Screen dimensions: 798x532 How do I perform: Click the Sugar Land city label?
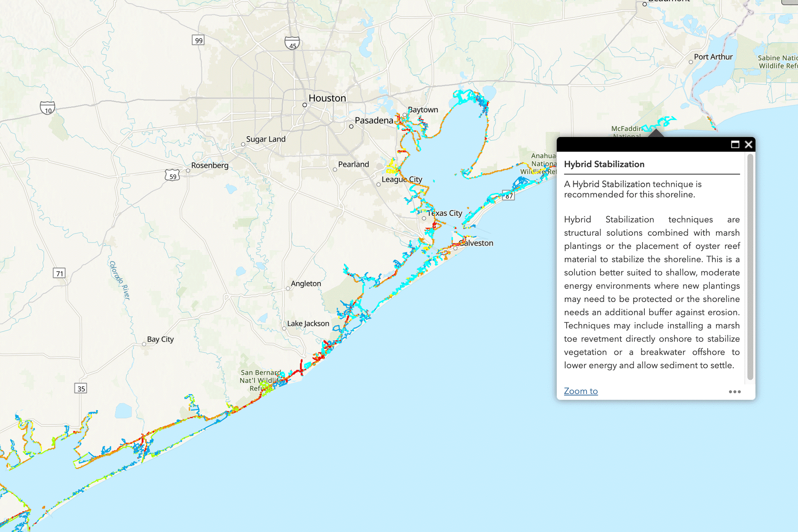266,139
